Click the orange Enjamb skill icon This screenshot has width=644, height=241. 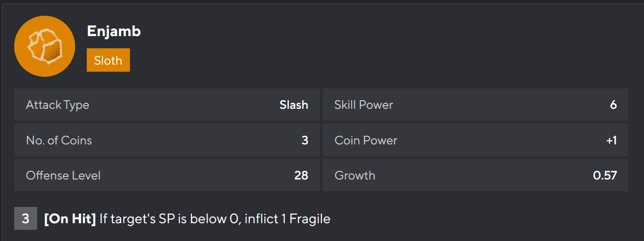pos(45,46)
